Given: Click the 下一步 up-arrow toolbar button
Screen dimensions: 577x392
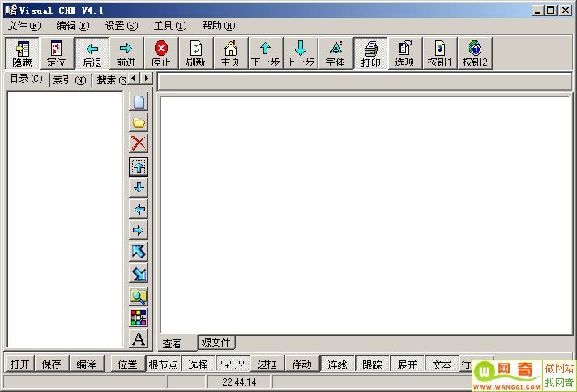Looking at the screenshot, I should click(x=265, y=53).
